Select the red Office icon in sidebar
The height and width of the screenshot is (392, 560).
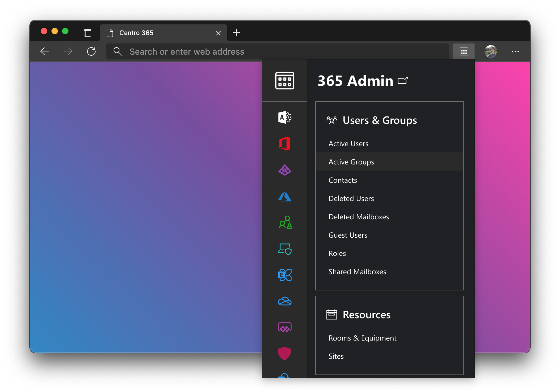(285, 143)
